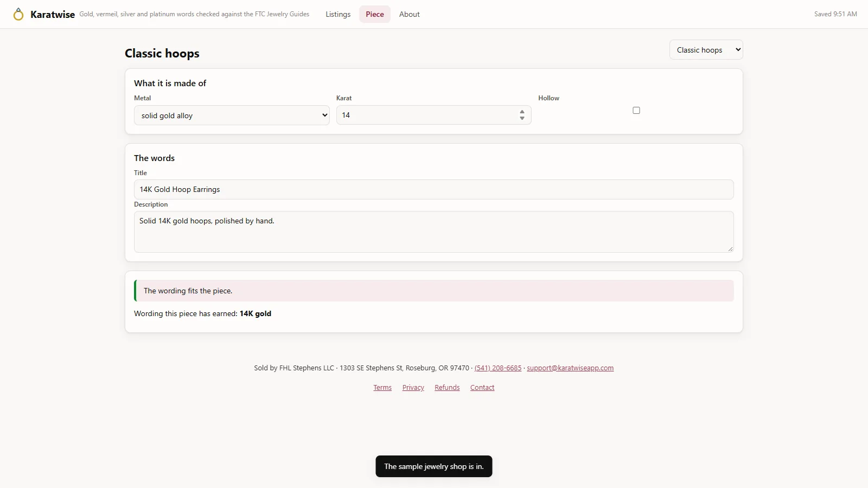Click 'The words' section heading
The image size is (868, 488).
click(x=155, y=158)
